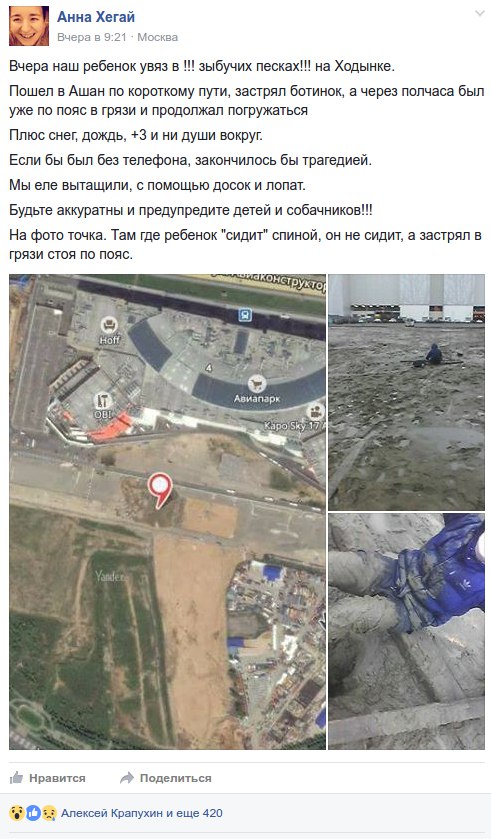Viewport: 491px width, 839px height.
Task: Click the reaction emoji icons summary
Action: pyautogui.click(x=33, y=813)
